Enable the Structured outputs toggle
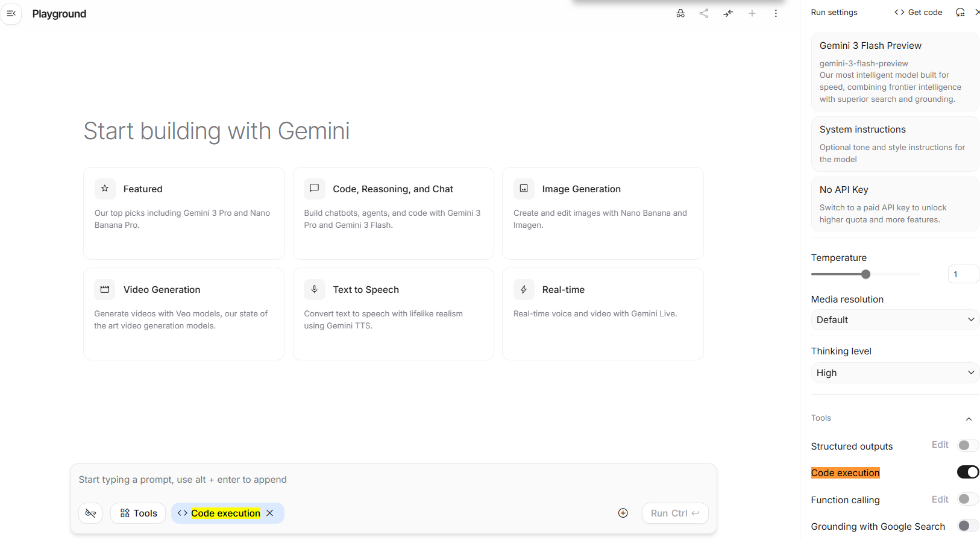Image resolution: width=980 pixels, height=540 pixels. coord(967,445)
